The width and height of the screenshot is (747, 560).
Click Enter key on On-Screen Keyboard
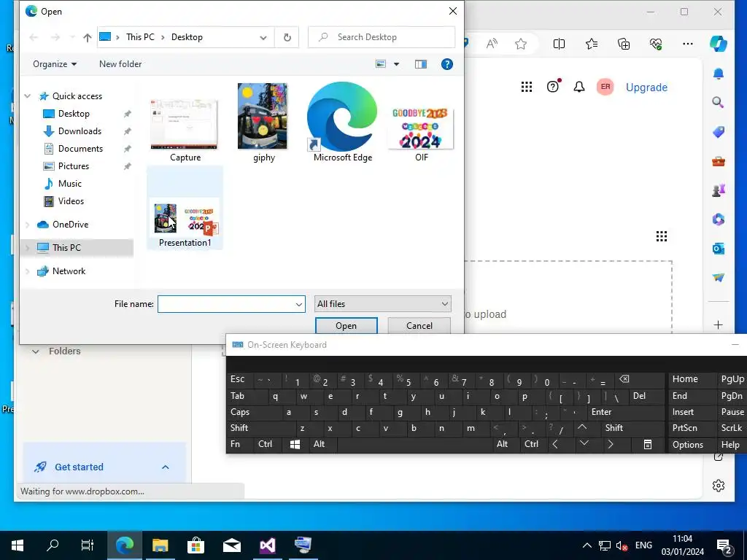click(627, 413)
